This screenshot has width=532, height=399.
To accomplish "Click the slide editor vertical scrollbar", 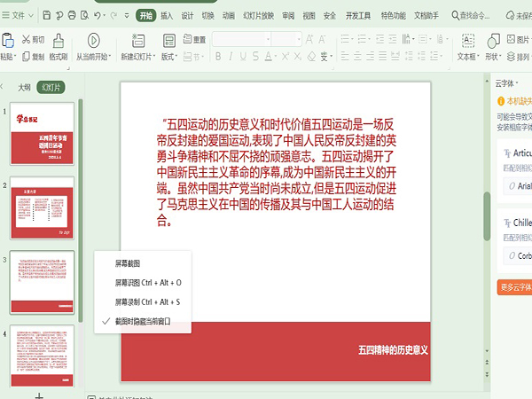I will tap(487, 216).
